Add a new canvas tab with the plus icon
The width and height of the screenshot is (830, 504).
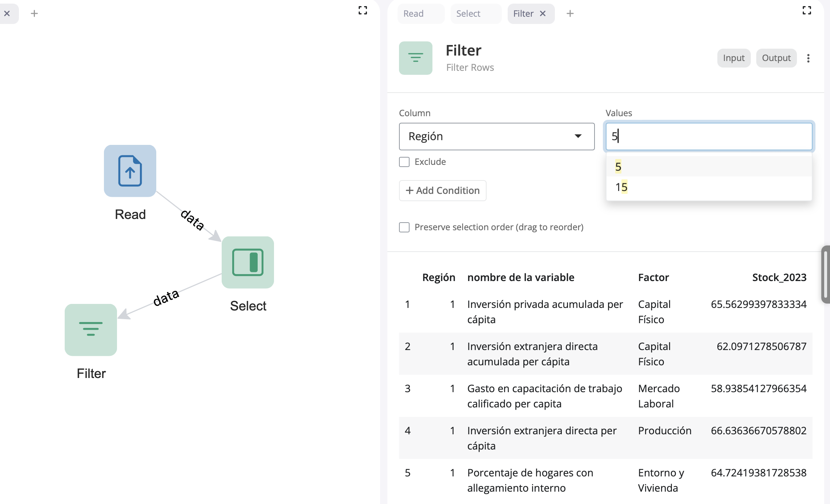(x=34, y=14)
